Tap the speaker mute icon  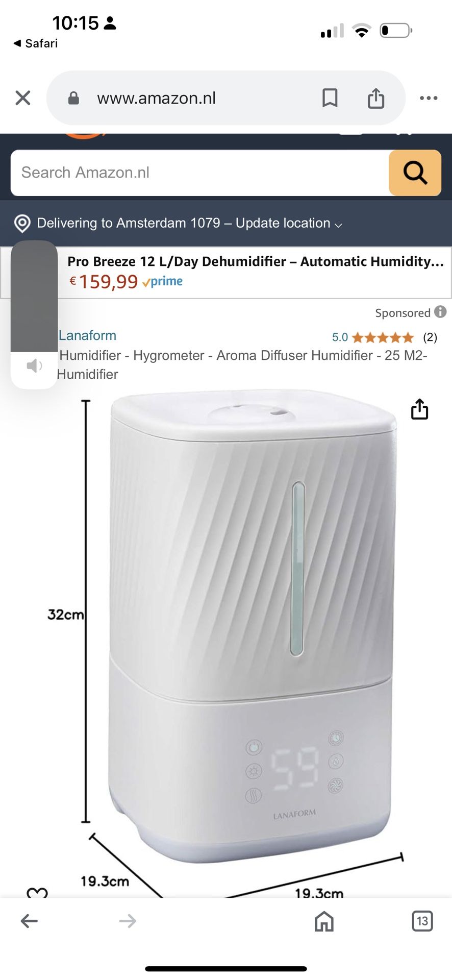click(x=34, y=365)
